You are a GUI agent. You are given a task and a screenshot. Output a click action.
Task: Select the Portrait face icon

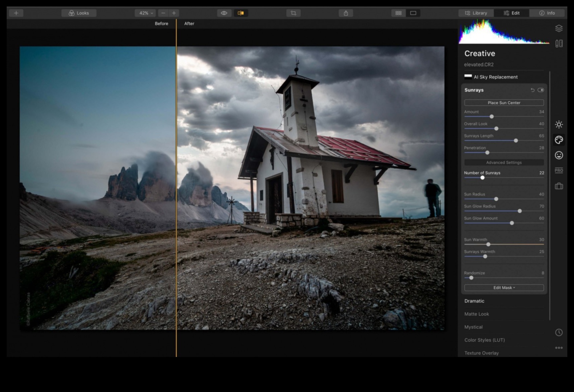click(x=559, y=155)
